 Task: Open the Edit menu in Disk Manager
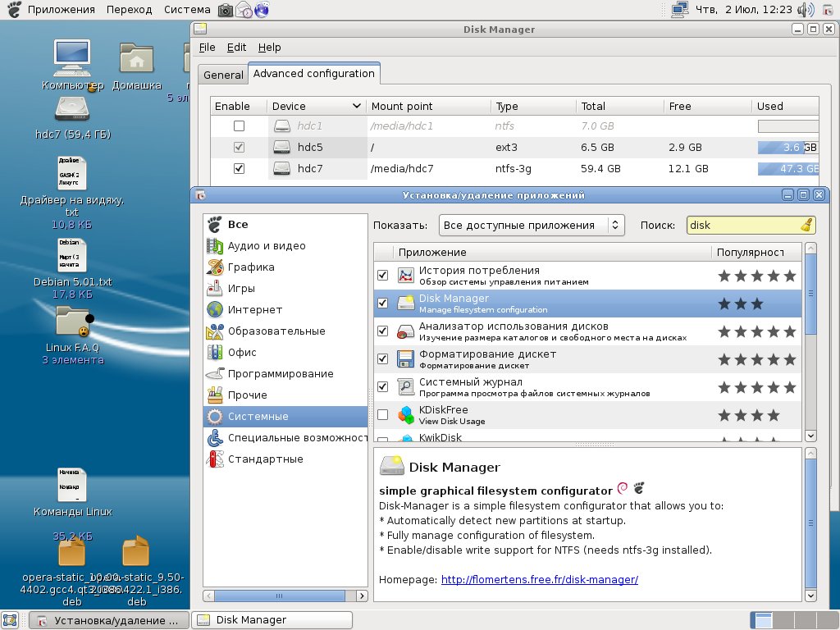[x=236, y=47]
